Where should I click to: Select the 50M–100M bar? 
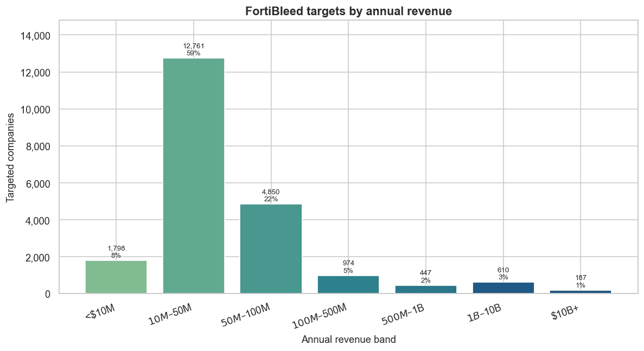pos(271,249)
